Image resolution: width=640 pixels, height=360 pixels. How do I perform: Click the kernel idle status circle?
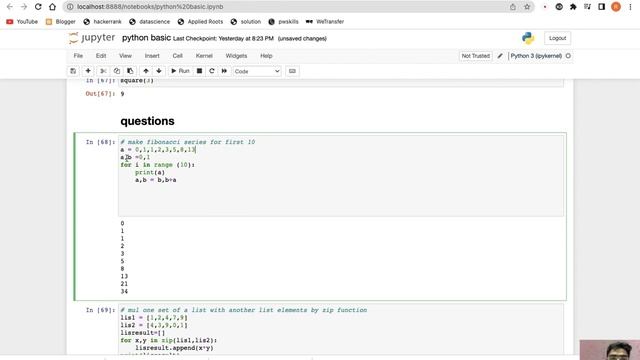click(x=568, y=56)
